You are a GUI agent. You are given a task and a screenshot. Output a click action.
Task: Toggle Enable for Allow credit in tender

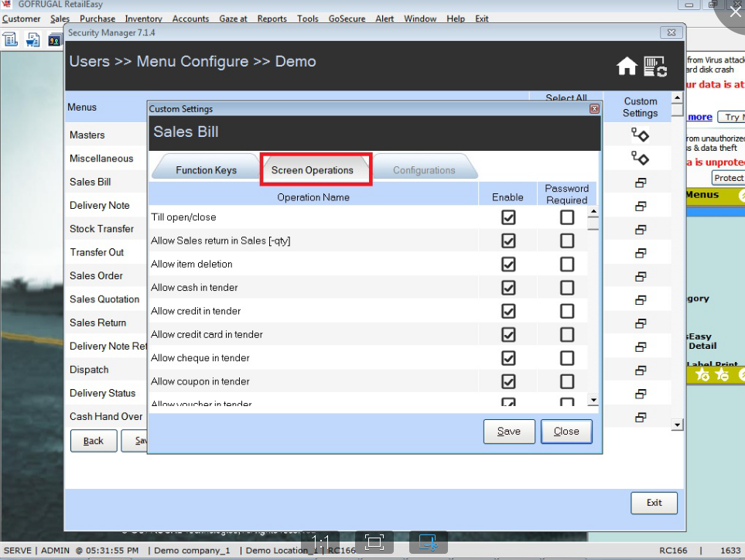508,311
